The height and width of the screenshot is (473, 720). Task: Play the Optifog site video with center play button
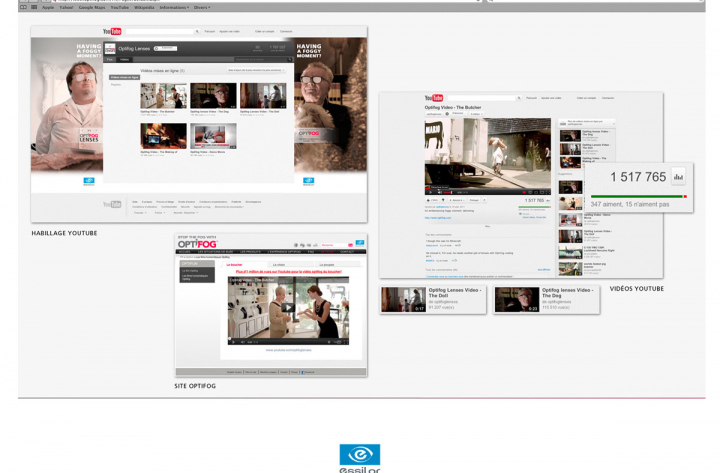[x=288, y=307]
